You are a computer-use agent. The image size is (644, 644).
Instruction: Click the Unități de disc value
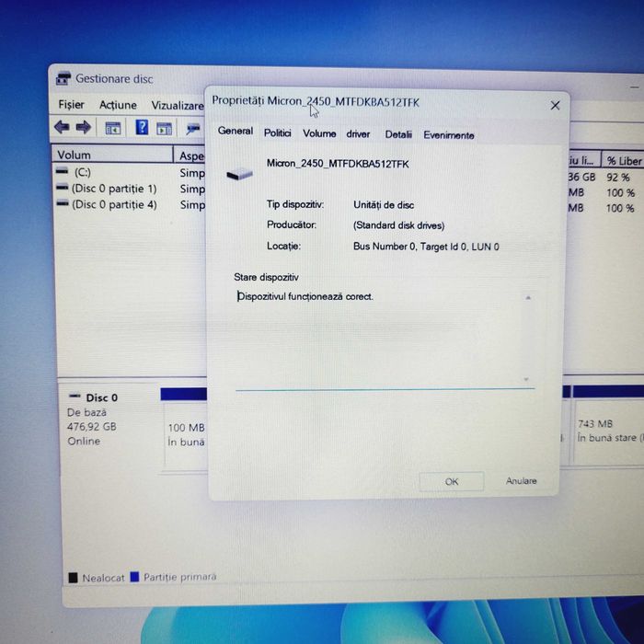384,205
